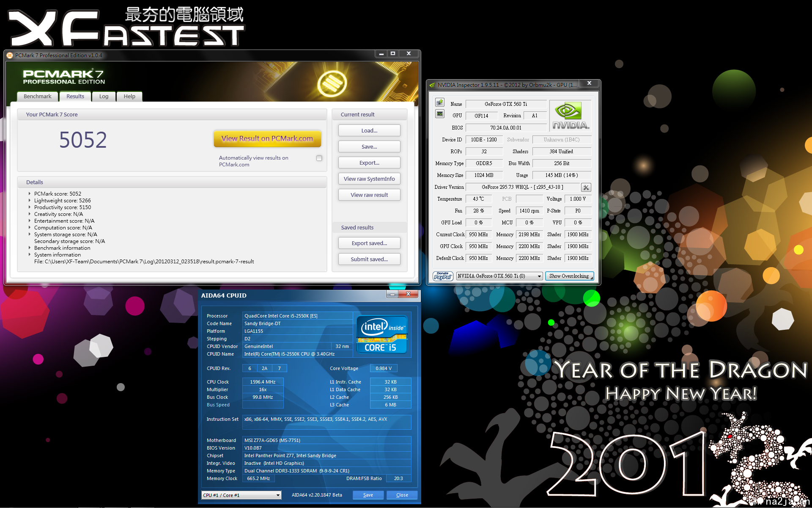Viewport: 812px width, 508px height.
Task: Enable automatically view results on PCMark.com checkbox
Action: (x=319, y=158)
